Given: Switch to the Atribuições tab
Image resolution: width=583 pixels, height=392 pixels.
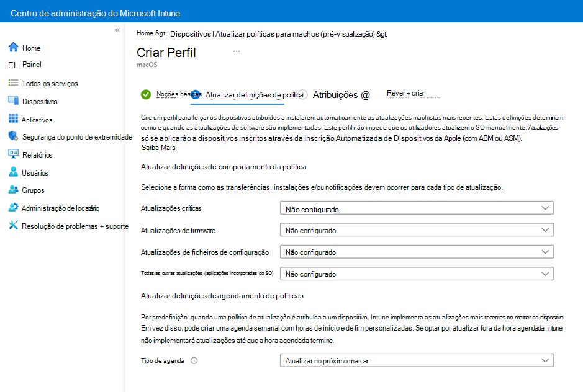Looking at the screenshot, I should tap(341, 95).
